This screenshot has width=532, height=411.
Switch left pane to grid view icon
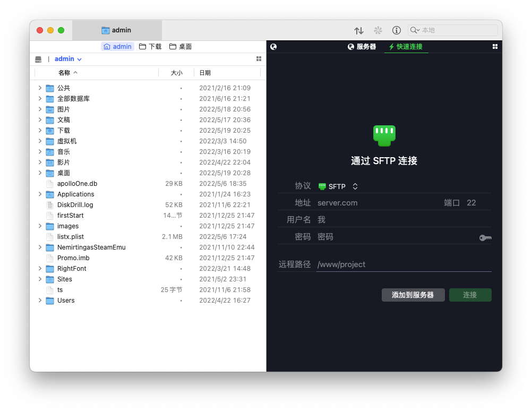point(259,59)
